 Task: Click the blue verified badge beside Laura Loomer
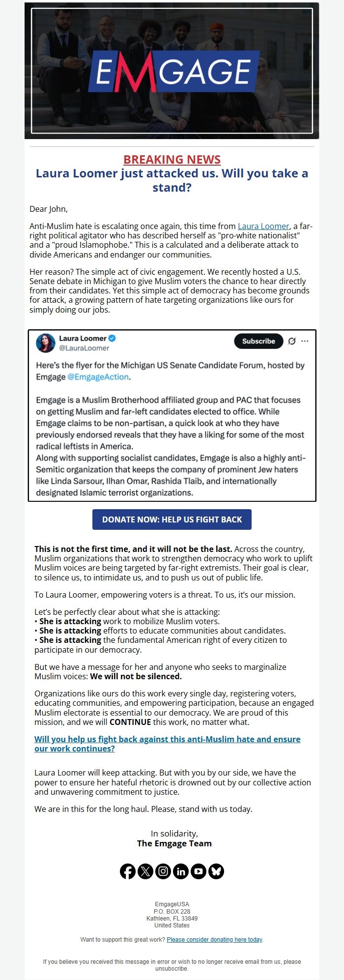point(112,338)
